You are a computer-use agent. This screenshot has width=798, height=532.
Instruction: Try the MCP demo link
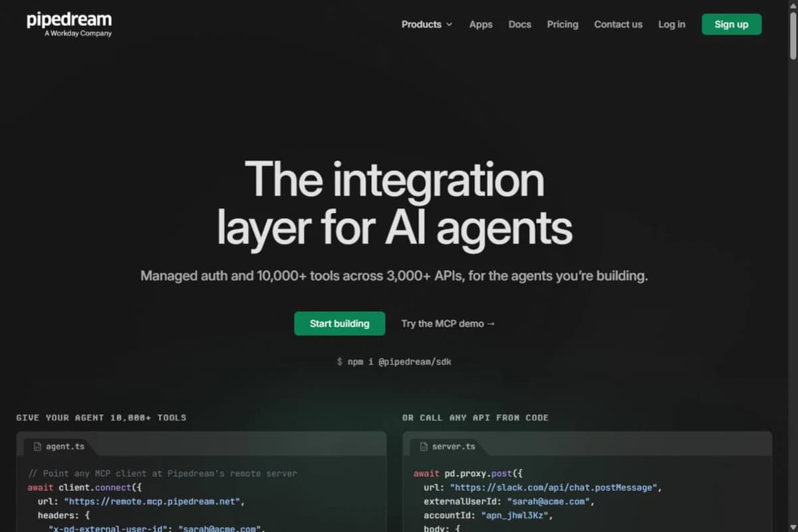tap(448, 323)
